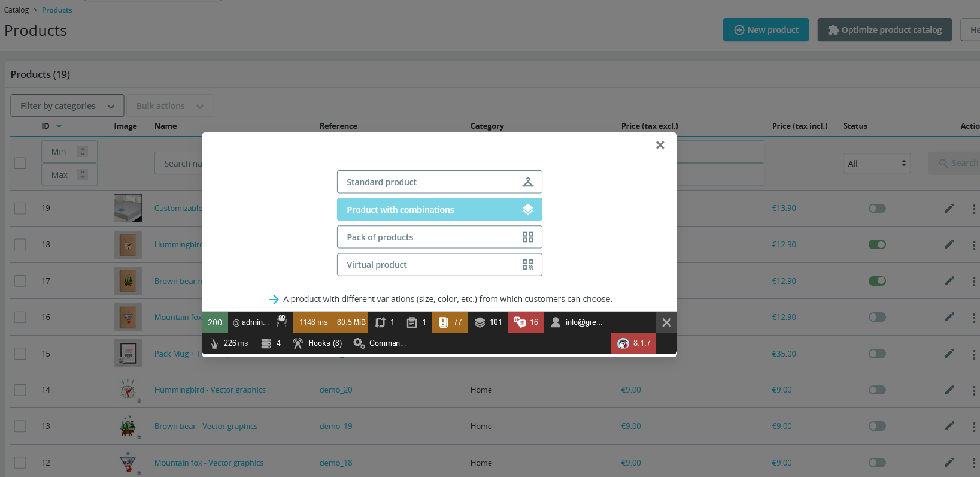Edit product 19 with the pencil icon
This screenshot has width=980, height=477.
[x=949, y=209]
